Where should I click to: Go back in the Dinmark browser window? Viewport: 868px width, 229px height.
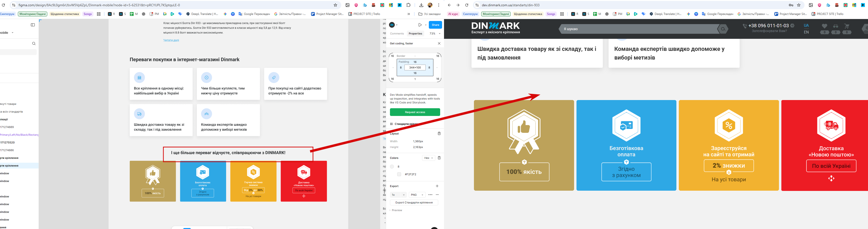[449, 5]
